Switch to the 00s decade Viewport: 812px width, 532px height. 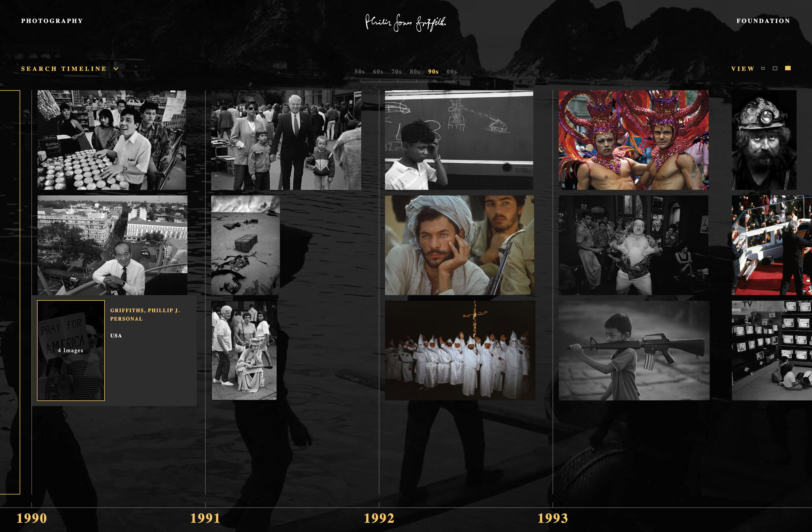click(x=451, y=72)
